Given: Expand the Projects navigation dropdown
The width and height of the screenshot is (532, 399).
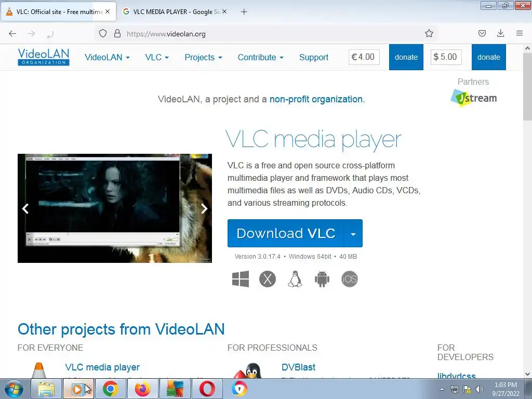Looking at the screenshot, I should click(x=204, y=57).
